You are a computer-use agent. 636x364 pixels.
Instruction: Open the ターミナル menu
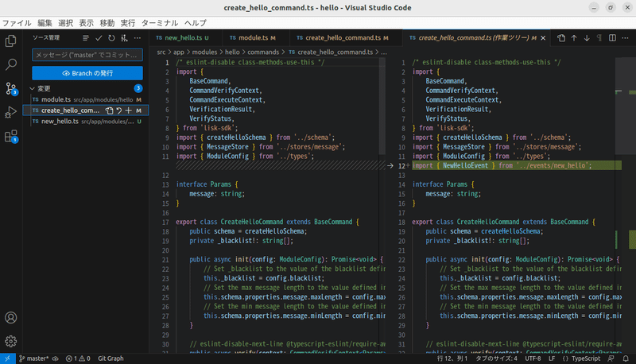(160, 23)
